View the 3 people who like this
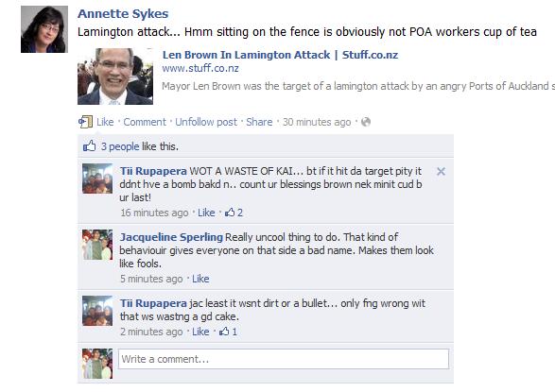This screenshot has height=392, width=555. (120, 146)
